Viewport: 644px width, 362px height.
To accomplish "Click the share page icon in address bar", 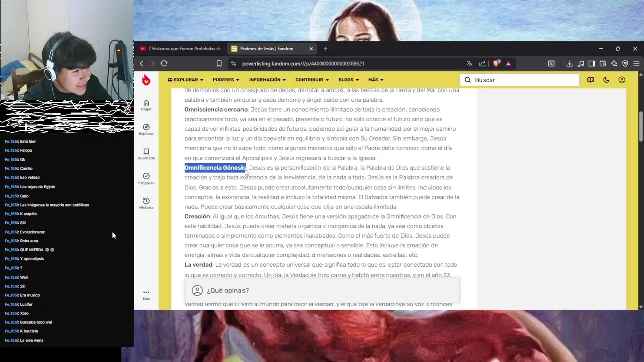I will (x=482, y=63).
